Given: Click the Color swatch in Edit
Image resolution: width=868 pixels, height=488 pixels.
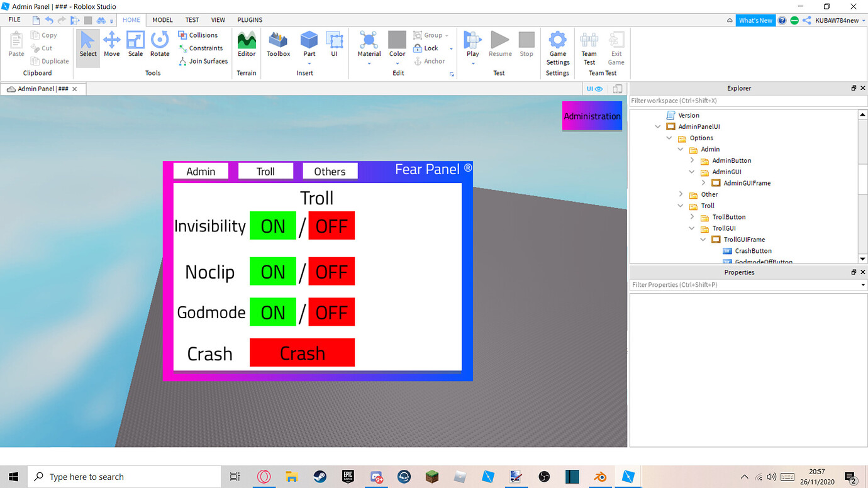Looking at the screenshot, I should click(397, 40).
